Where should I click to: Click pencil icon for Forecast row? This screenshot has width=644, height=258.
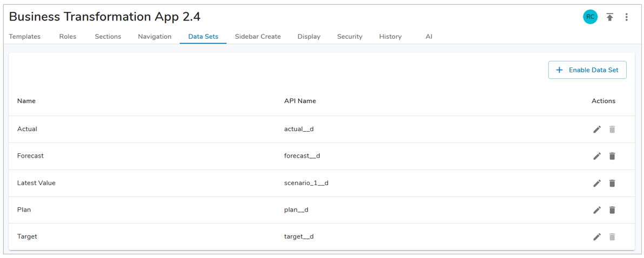click(596, 156)
